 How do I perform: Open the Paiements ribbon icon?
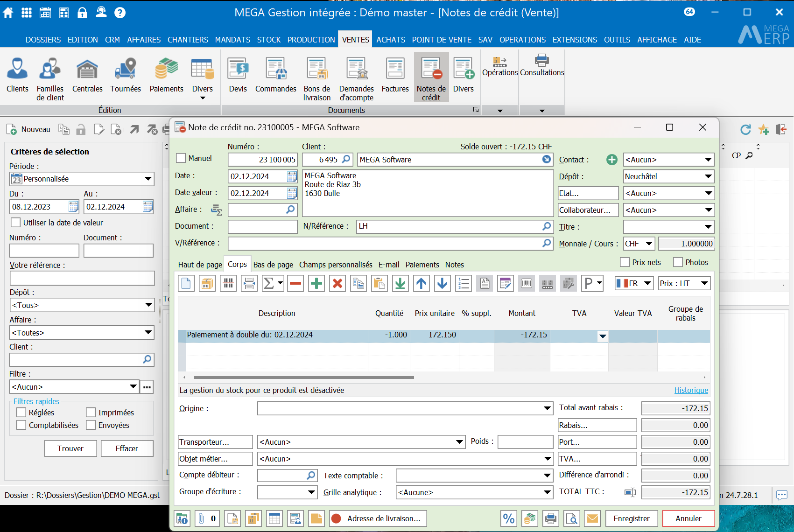tap(167, 76)
